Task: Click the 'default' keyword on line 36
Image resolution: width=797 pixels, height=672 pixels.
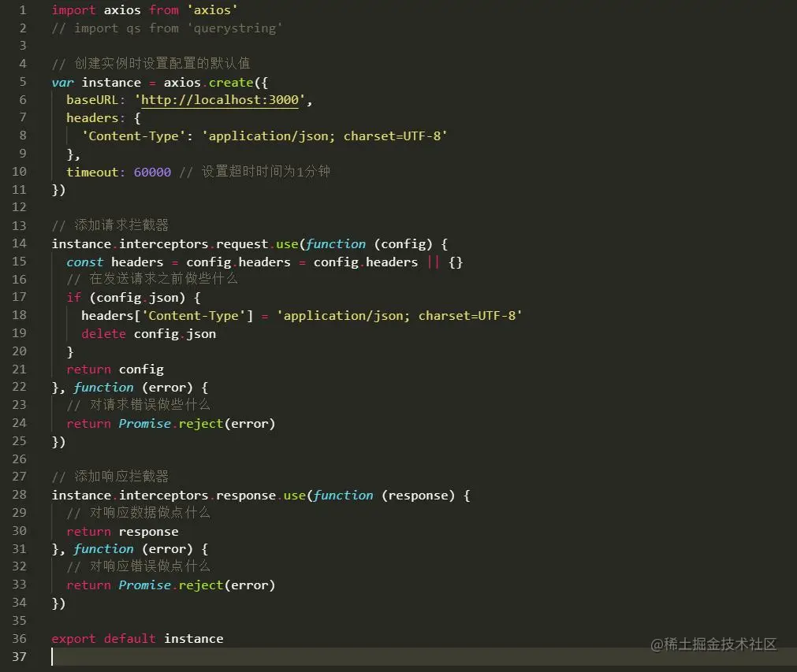Action: click(x=129, y=638)
